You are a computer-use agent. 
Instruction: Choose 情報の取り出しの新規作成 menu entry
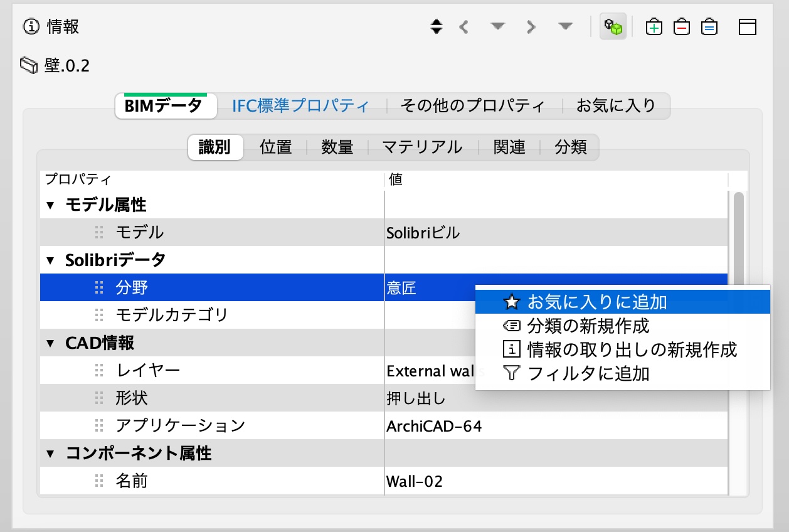click(x=622, y=349)
